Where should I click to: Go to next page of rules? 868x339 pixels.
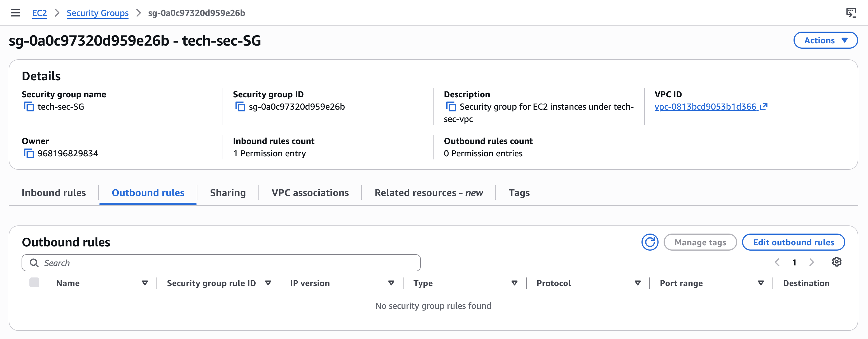pyautogui.click(x=812, y=262)
